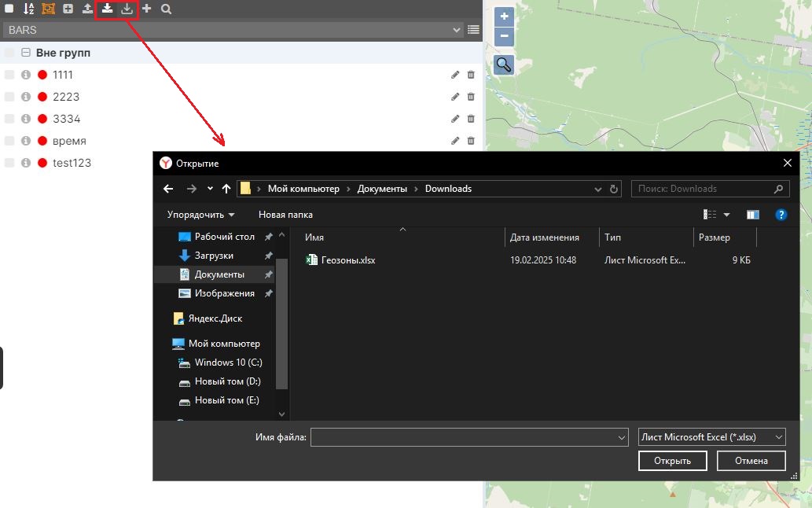Click the map magnifier search tool

tap(504, 65)
